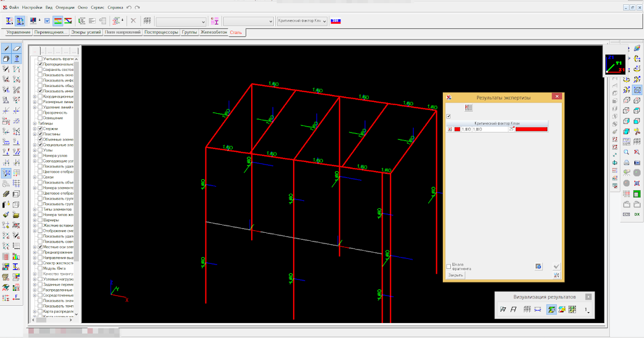Select the eraser tool in left toolbar
The height and width of the screenshot is (338, 644).
tap(16, 48)
